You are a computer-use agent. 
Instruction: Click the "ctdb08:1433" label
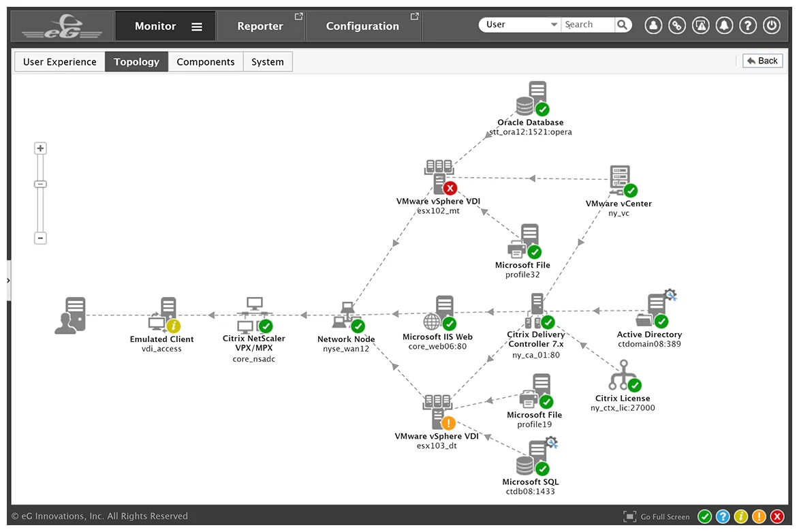pyautogui.click(x=530, y=491)
